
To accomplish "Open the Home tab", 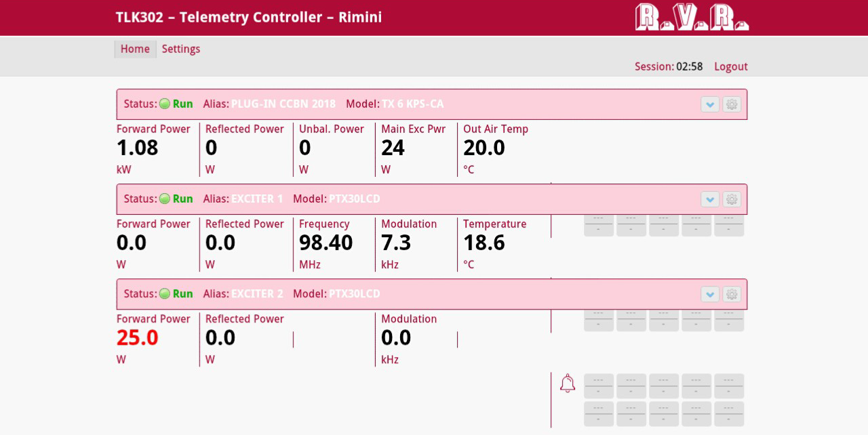I will 135,49.
